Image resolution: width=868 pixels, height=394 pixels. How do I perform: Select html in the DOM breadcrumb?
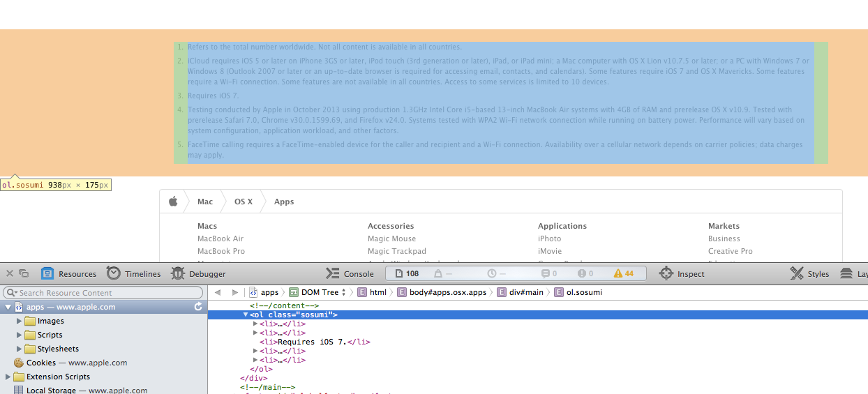372,292
